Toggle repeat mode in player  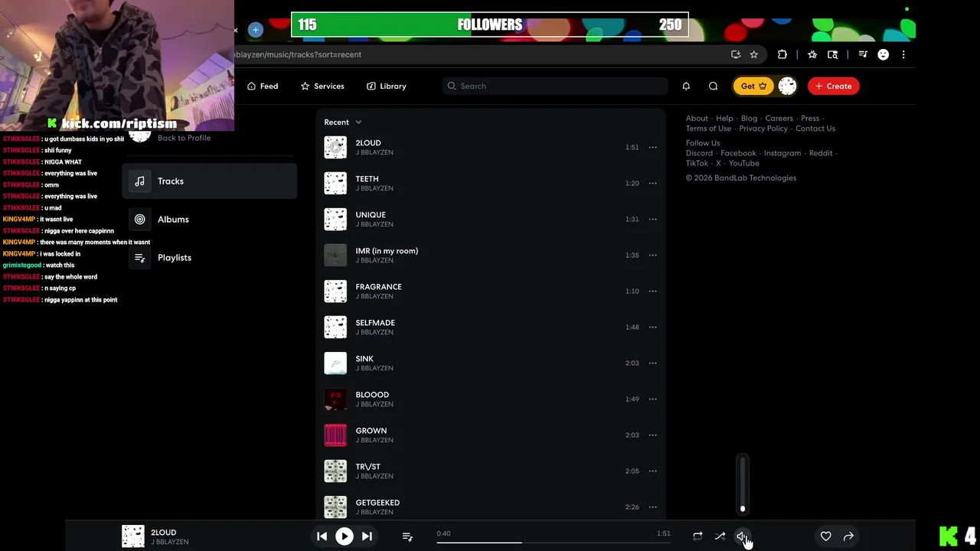pyautogui.click(x=697, y=536)
